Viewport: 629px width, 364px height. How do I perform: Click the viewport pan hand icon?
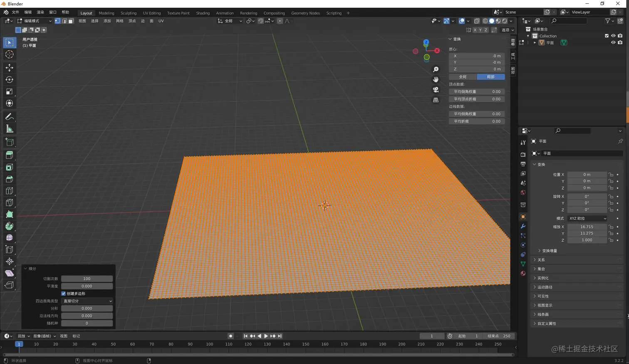436,79
